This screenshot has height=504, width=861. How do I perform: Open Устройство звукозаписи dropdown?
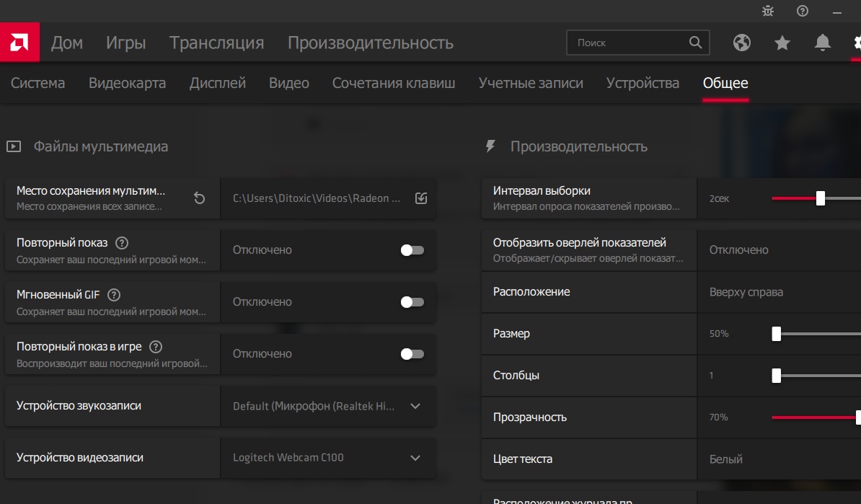[x=328, y=406]
